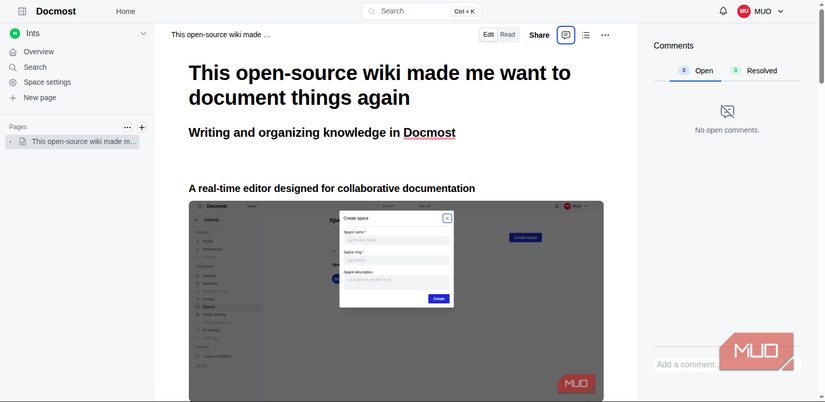Add a new page with plus icon
The width and height of the screenshot is (825, 402).
tap(142, 127)
